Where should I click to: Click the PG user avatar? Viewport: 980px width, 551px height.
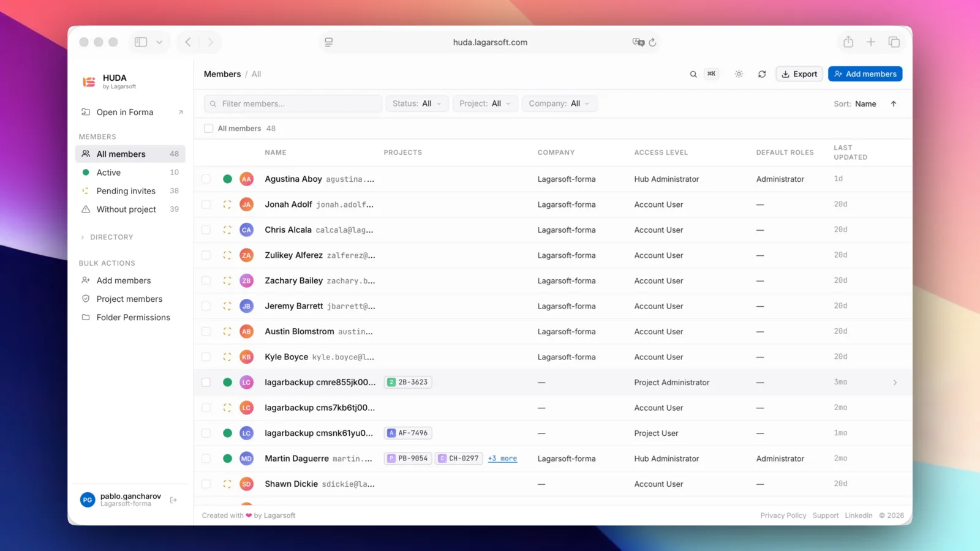(88, 500)
